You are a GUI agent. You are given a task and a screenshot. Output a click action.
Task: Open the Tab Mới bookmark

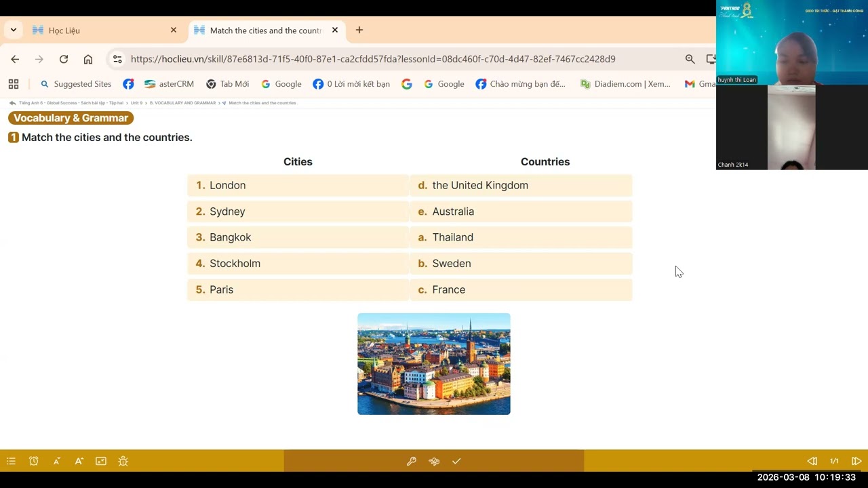(228, 84)
